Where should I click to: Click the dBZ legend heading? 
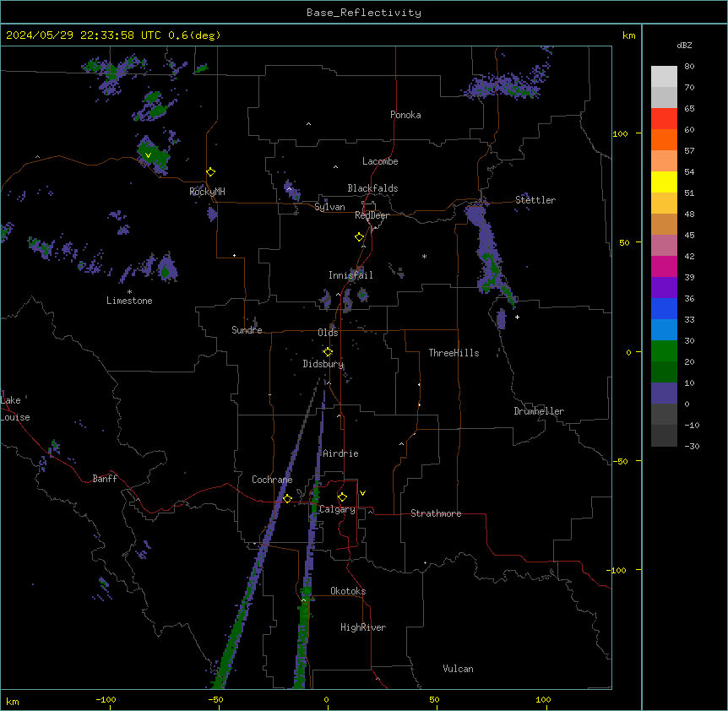pyautogui.click(x=684, y=46)
